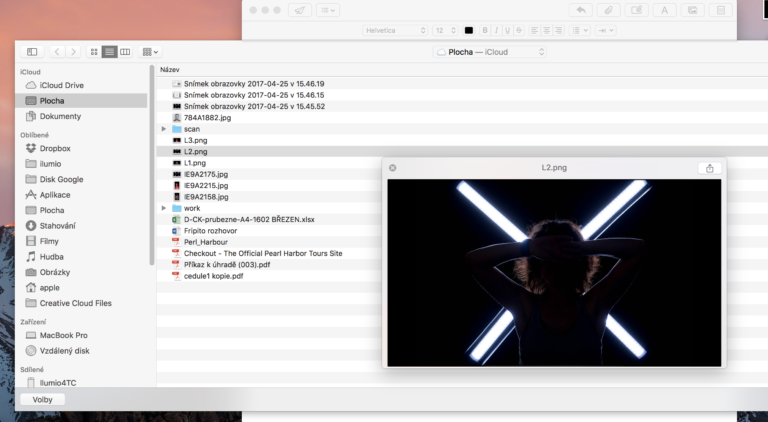
Task: Expand the work folder disclosure triangle
Action: pyautogui.click(x=163, y=208)
